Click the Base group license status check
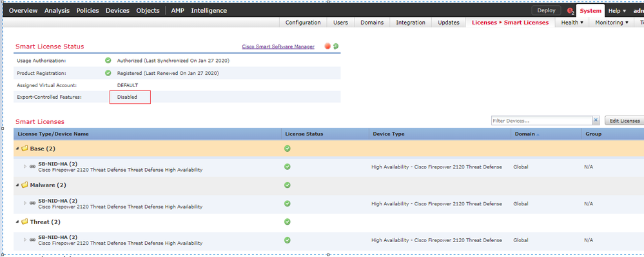Screen dimensions: 644x257 [x=288, y=149]
